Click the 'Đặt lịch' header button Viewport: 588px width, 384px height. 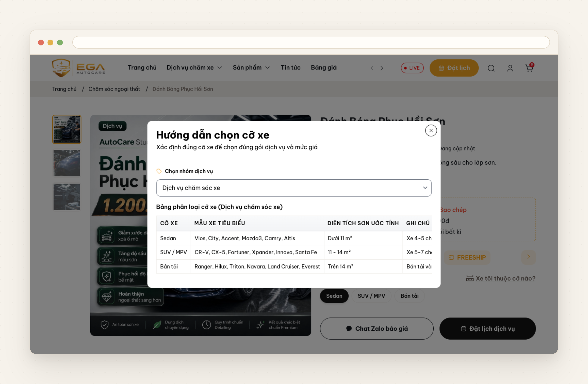coord(454,68)
